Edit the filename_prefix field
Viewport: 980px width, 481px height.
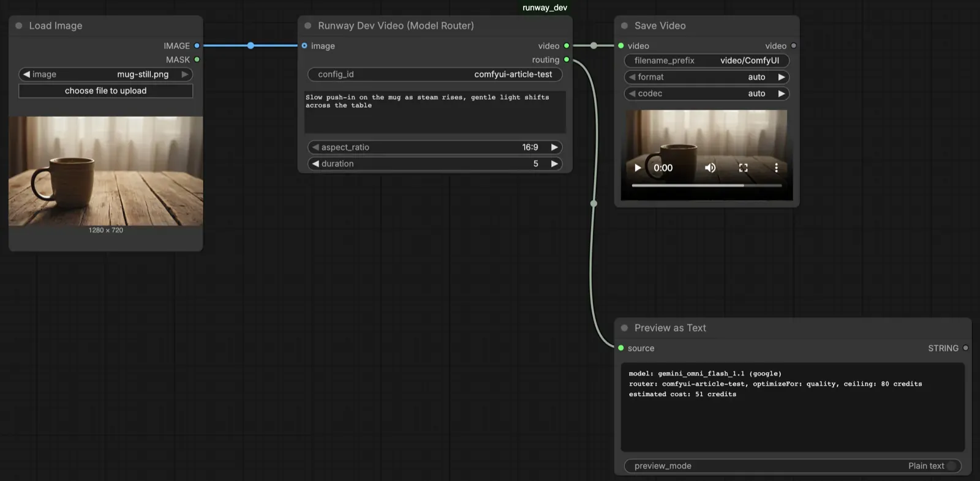point(707,61)
